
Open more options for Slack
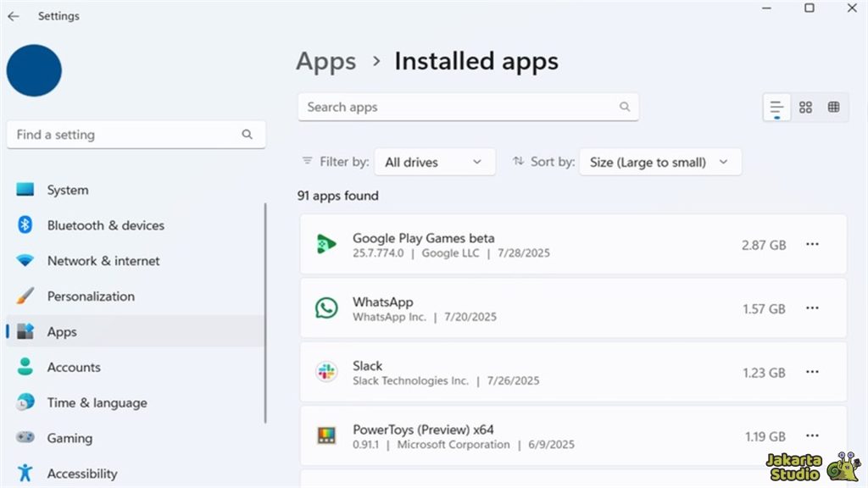tap(812, 372)
